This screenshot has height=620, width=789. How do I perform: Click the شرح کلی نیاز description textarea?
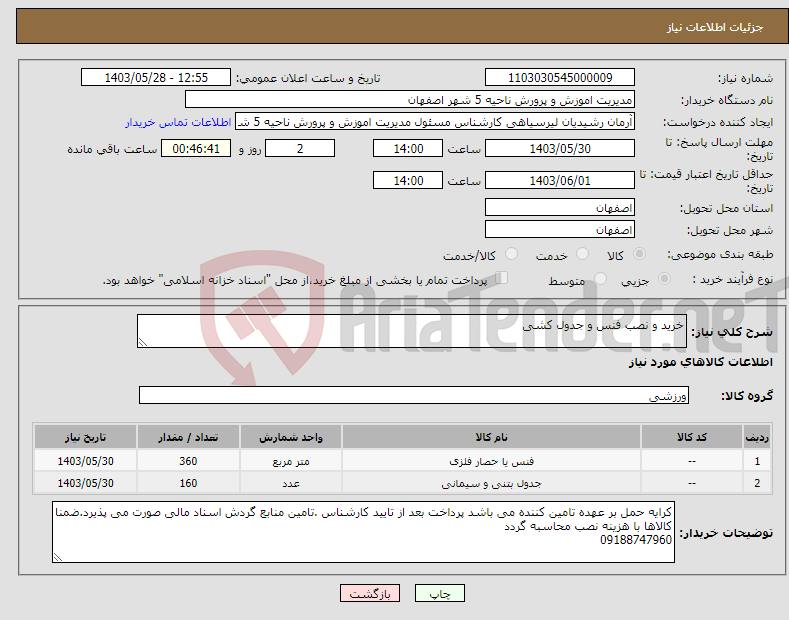tap(412, 331)
